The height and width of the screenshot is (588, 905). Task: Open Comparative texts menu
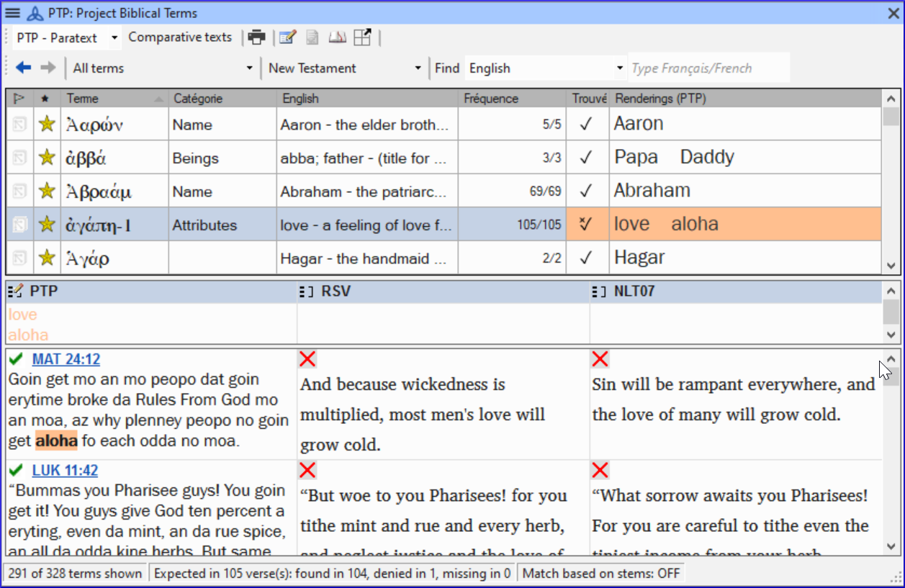(180, 37)
